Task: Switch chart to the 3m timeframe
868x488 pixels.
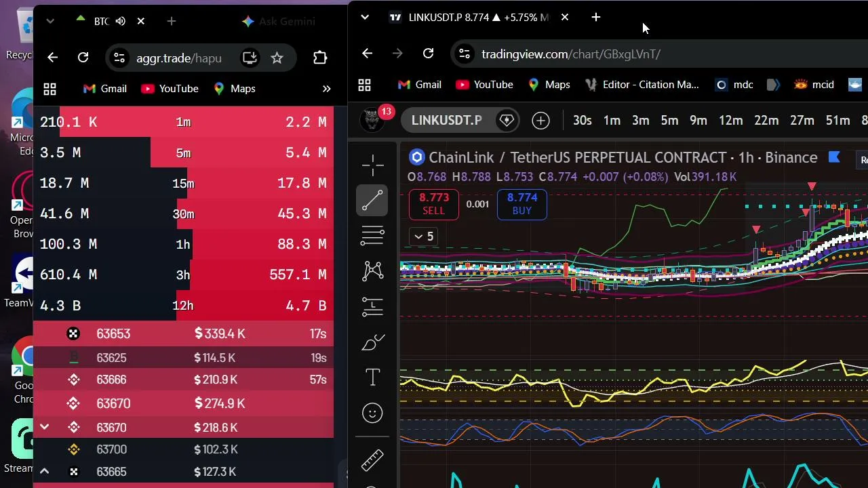Action: (640, 120)
